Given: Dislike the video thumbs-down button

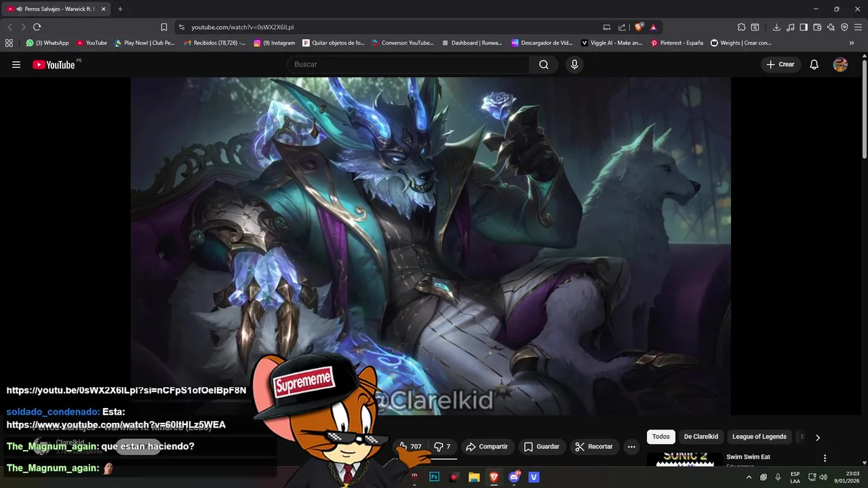Looking at the screenshot, I should click(442, 447).
